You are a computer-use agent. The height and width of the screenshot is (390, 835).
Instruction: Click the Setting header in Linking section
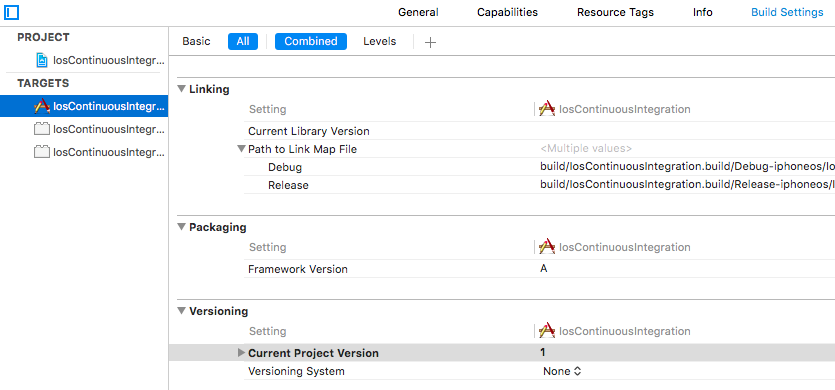coord(267,110)
